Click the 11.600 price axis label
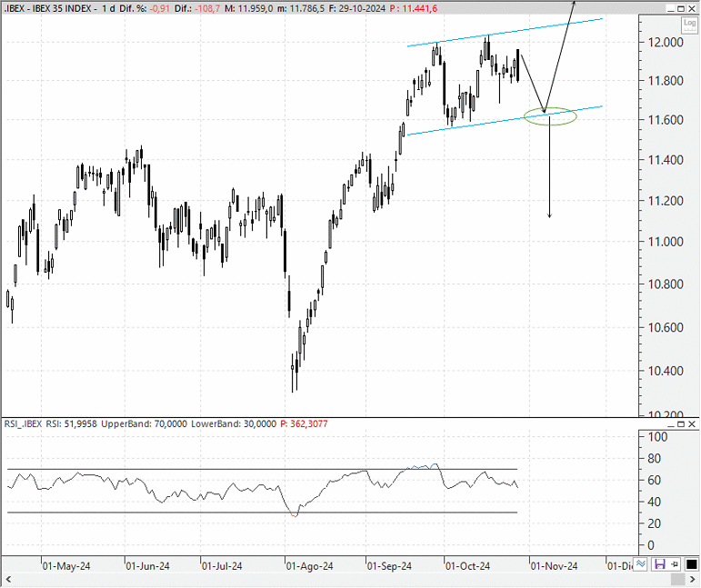The height and width of the screenshot is (588, 701). pos(666,120)
